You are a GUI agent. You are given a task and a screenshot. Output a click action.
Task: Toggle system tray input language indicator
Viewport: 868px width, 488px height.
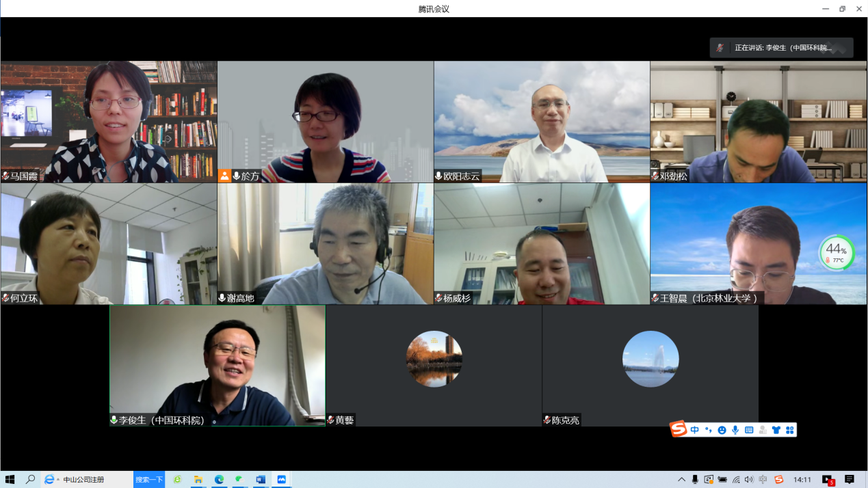[x=763, y=480]
